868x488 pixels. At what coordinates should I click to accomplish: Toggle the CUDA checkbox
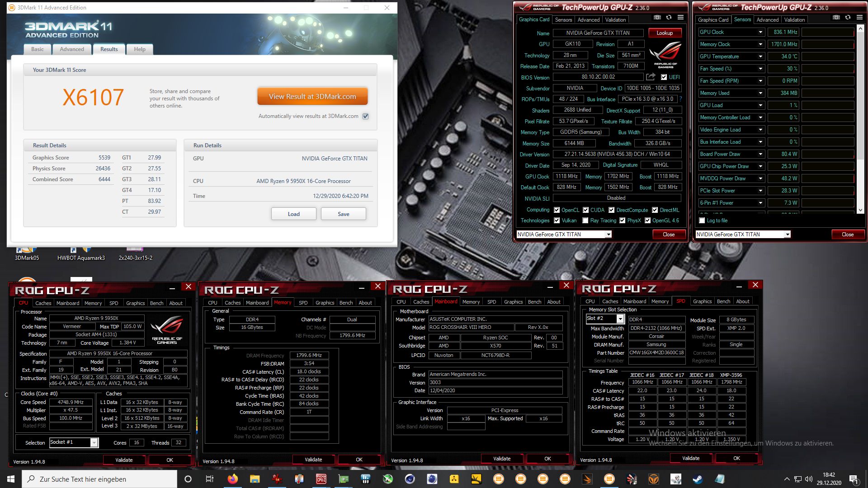585,210
